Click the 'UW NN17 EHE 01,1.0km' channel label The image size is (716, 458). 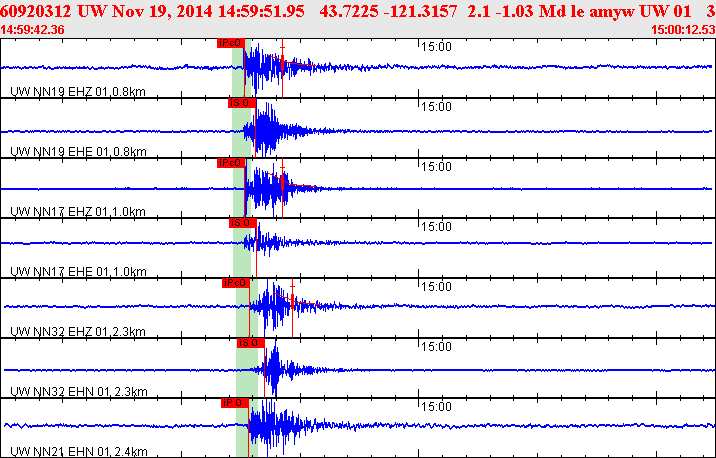coord(79,272)
